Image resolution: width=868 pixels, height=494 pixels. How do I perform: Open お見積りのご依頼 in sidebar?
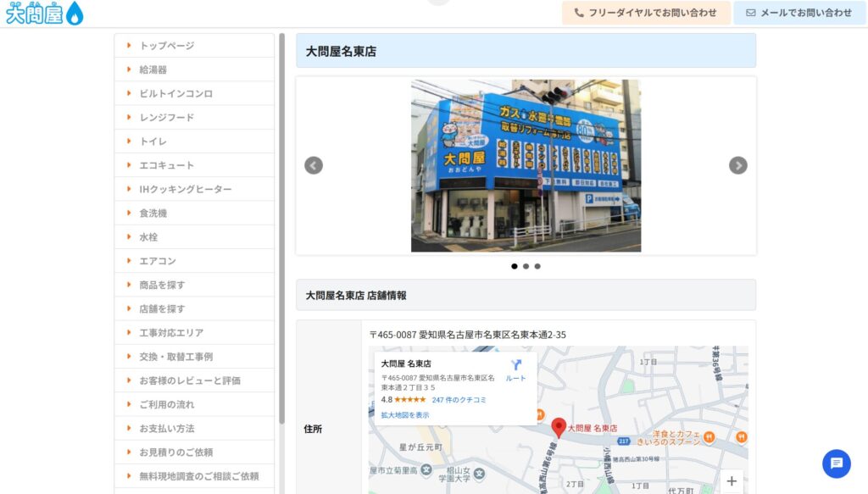click(194, 452)
